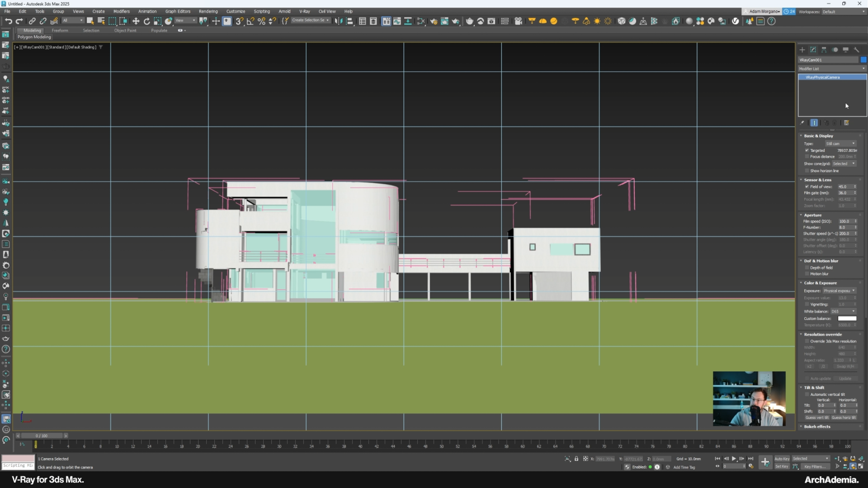Click the Guess vert tilt button
868x488 pixels.
point(817,418)
